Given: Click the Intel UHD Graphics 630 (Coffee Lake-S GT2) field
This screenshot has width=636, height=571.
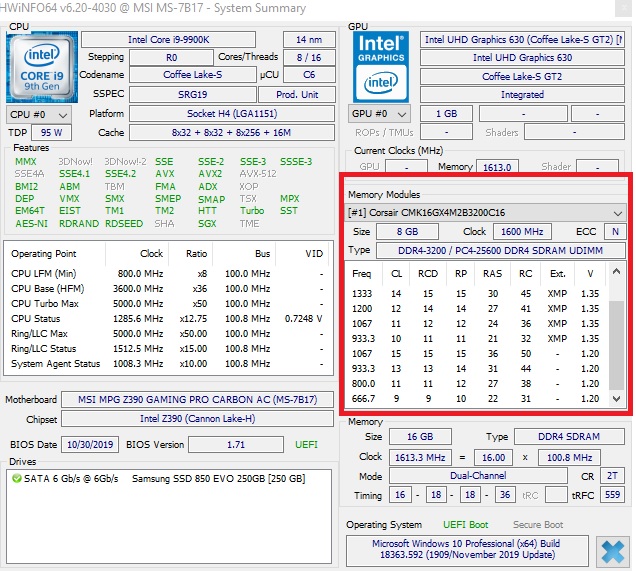Looking at the screenshot, I should pyautogui.click(x=522, y=40).
